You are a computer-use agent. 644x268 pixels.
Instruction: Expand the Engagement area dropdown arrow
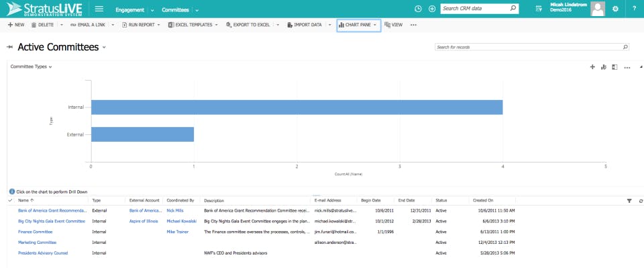click(152, 10)
